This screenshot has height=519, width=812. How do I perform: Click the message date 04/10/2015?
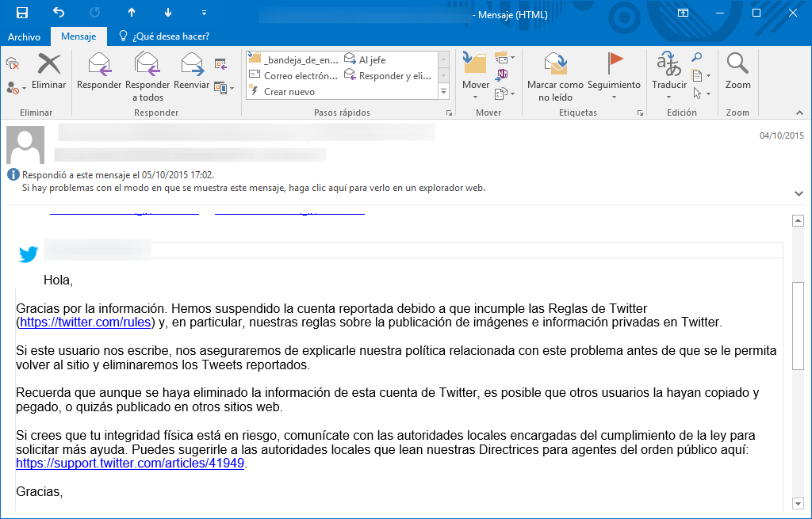[781, 135]
